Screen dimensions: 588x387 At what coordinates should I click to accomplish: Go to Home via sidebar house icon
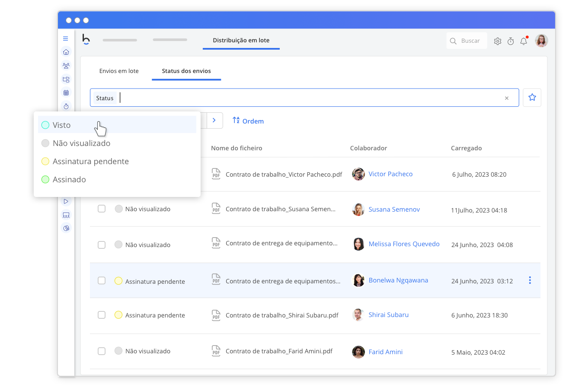tap(66, 52)
